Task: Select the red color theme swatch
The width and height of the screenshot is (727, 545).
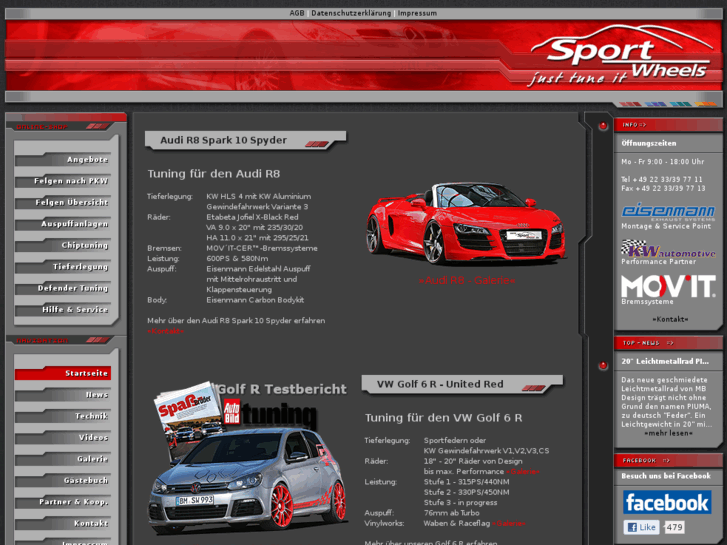Action: [x=630, y=104]
